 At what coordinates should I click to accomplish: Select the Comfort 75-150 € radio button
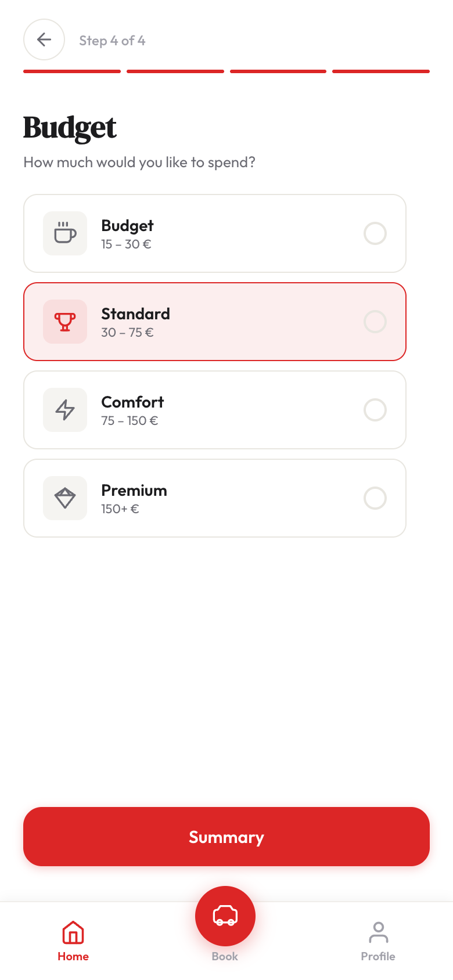[x=375, y=410]
